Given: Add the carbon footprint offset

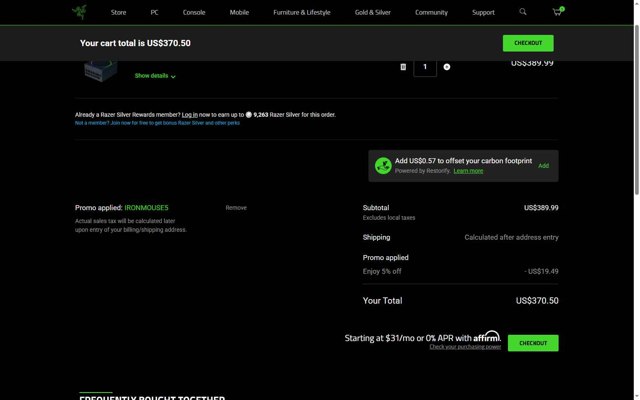Looking at the screenshot, I should tap(543, 166).
